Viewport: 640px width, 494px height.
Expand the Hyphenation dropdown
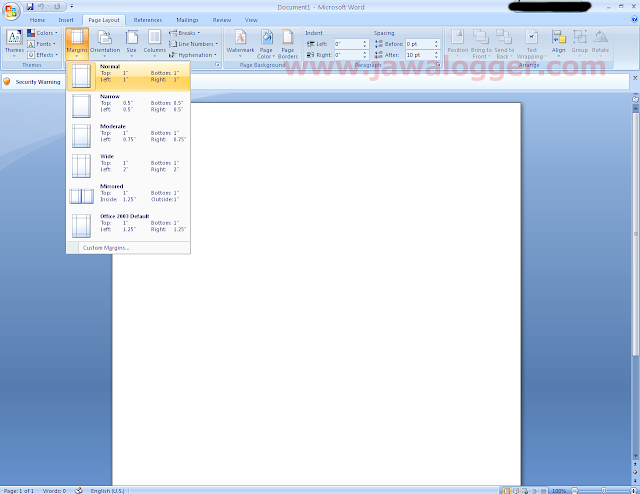pyautogui.click(x=193, y=55)
